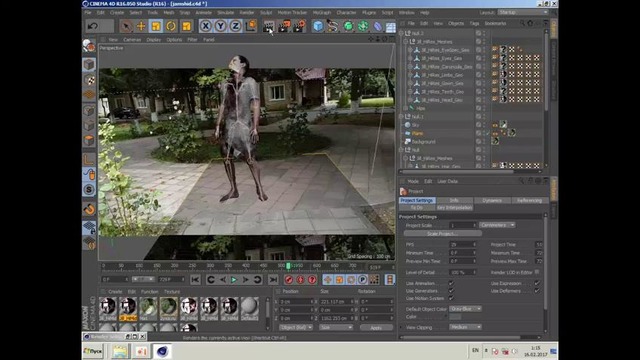Toggle visibility dots of Plane object
640x360 pixels.
(x=484, y=133)
